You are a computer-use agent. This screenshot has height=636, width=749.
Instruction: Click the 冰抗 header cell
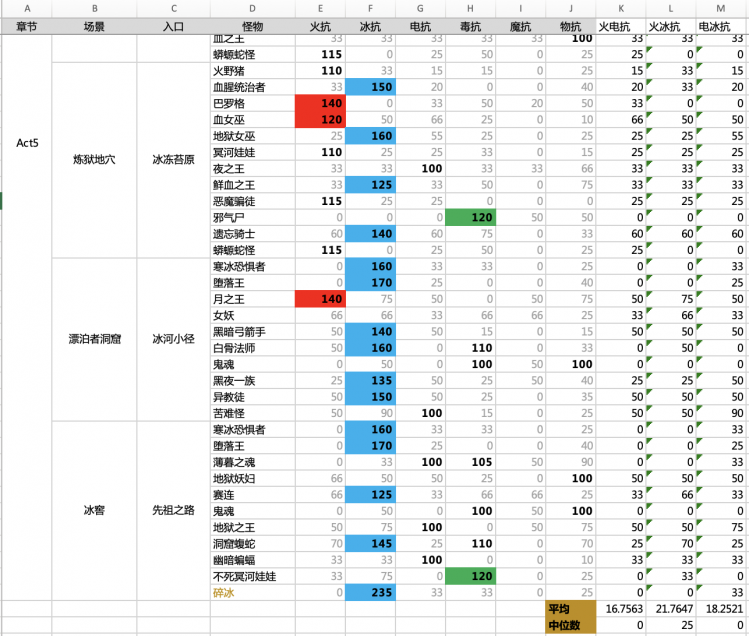tap(370, 27)
